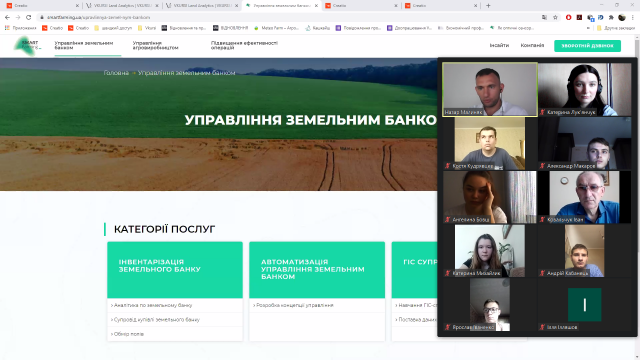Bookmark this page with the star

coord(555,18)
